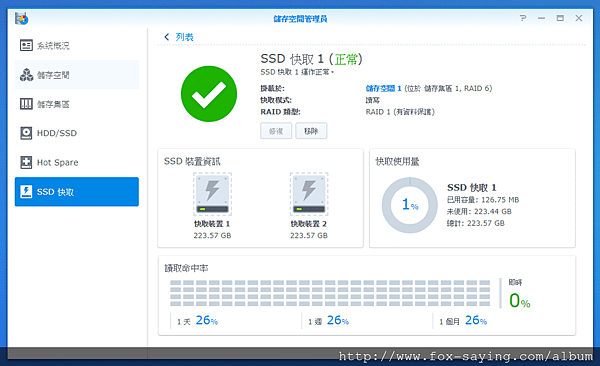Select the SSD 快取 lightning icon
This screenshot has width=600, height=366.
tap(26, 191)
